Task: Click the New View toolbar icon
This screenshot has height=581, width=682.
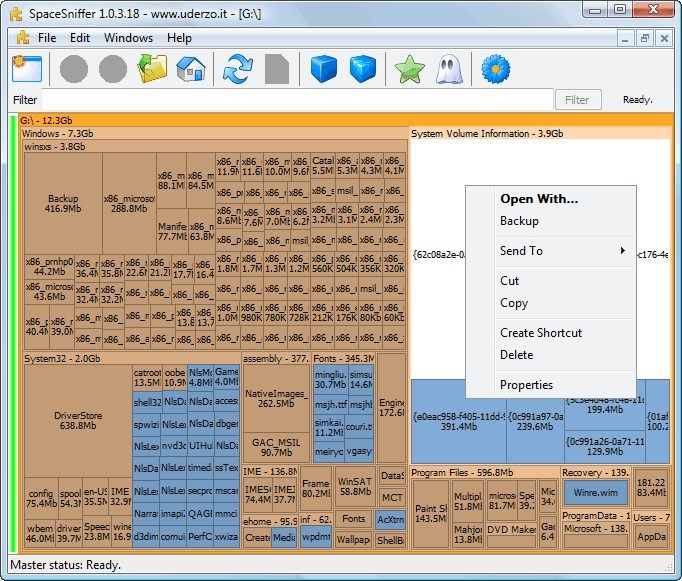Action: (x=27, y=69)
